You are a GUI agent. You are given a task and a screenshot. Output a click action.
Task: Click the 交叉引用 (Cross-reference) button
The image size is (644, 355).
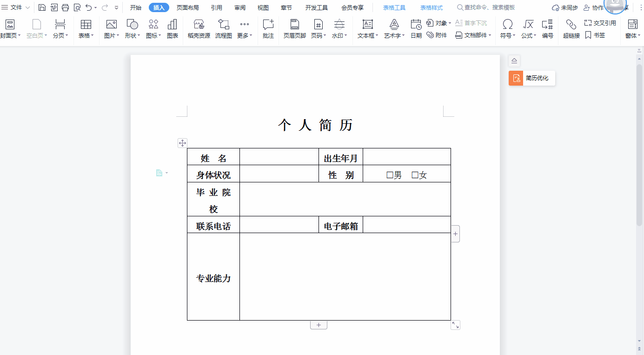click(600, 23)
